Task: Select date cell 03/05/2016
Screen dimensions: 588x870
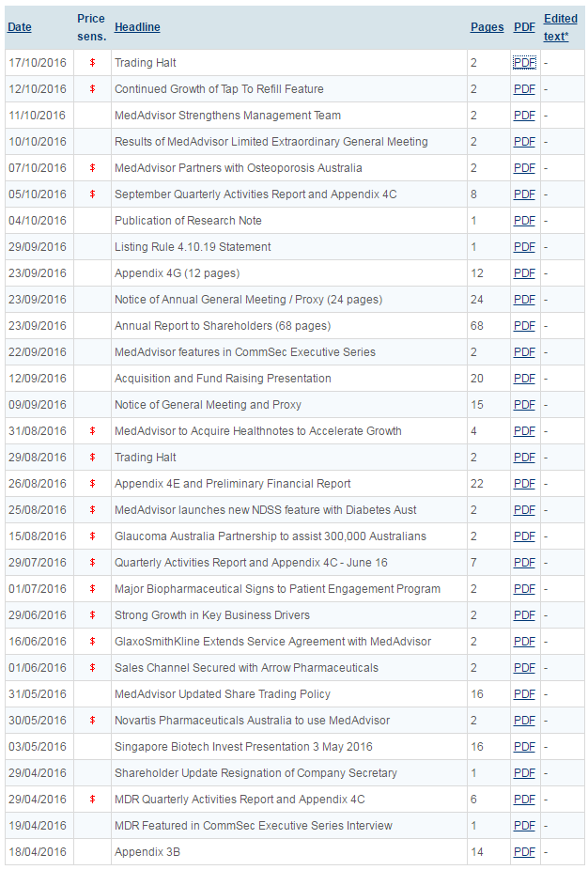Action: 38,746
